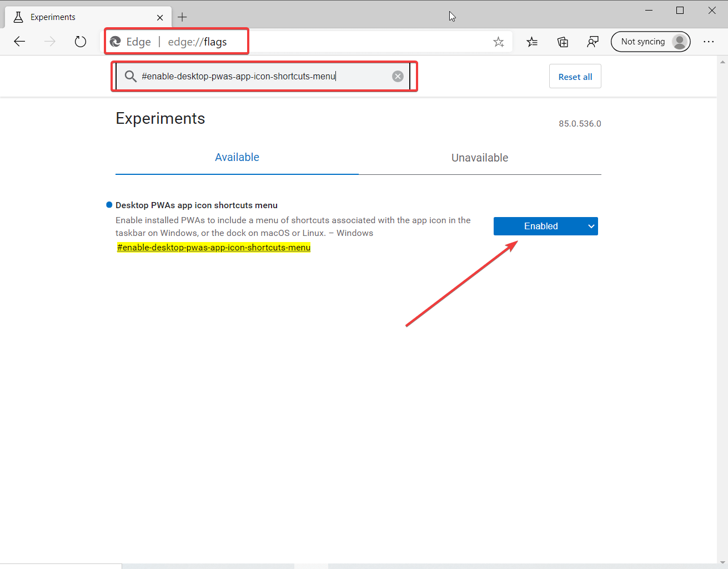Click the flags search field
This screenshot has width=728, height=569.
(x=264, y=76)
